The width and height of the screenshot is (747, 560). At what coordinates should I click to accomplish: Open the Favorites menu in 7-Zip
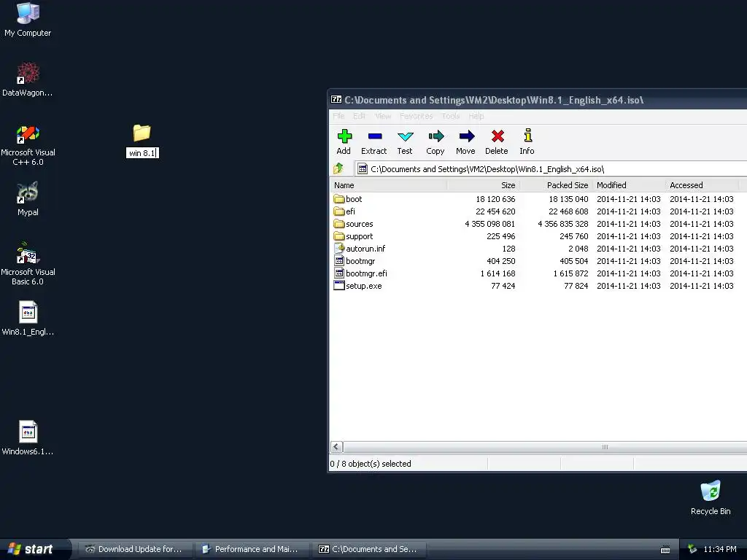click(x=417, y=116)
